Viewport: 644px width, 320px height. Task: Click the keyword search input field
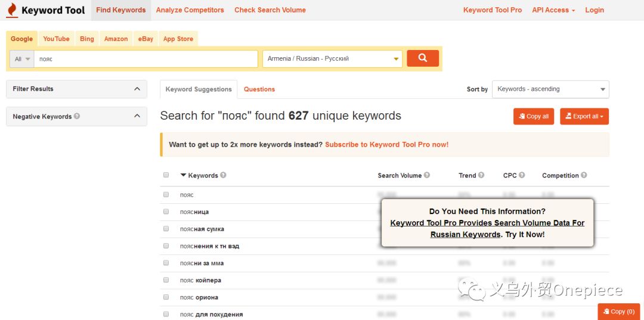tap(146, 58)
